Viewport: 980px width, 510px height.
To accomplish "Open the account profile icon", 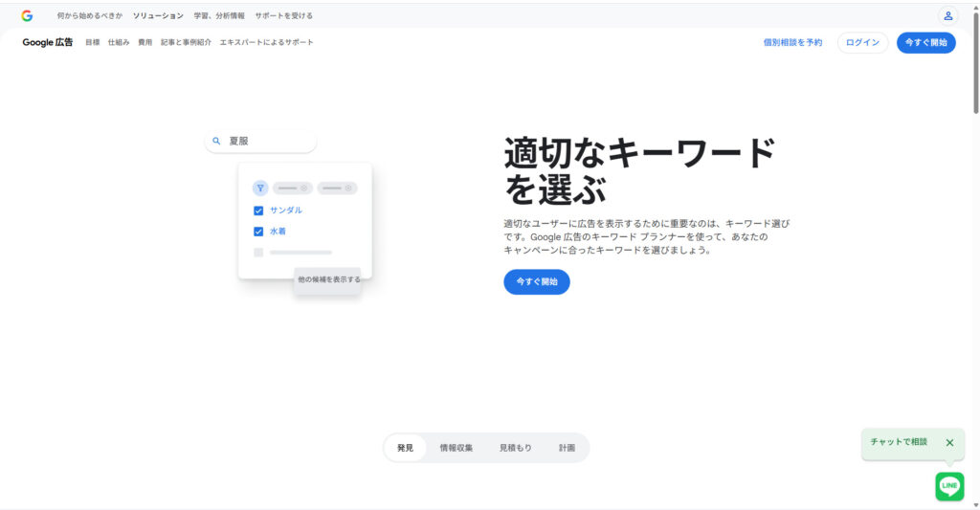I will pyautogui.click(x=947, y=15).
